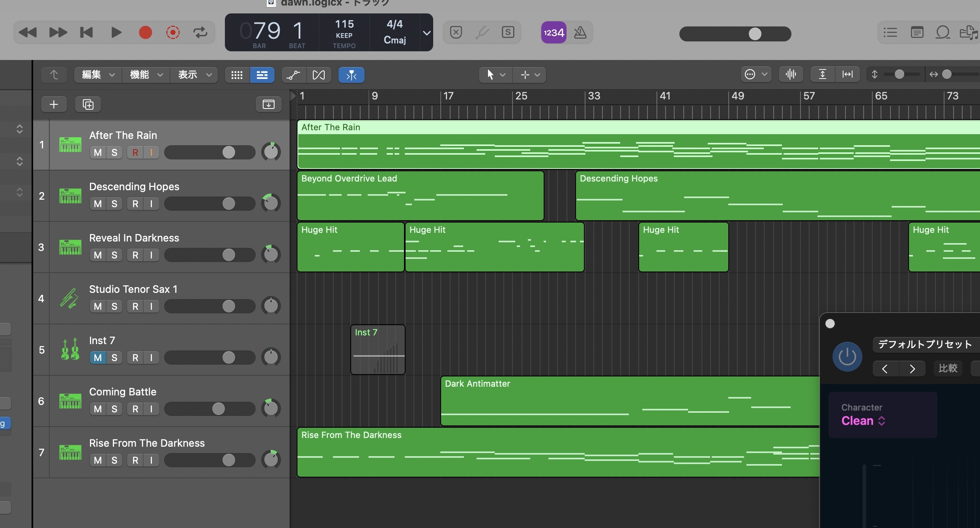Open the waveform zoom button
This screenshot has width=980, height=528.
[x=791, y=74]
